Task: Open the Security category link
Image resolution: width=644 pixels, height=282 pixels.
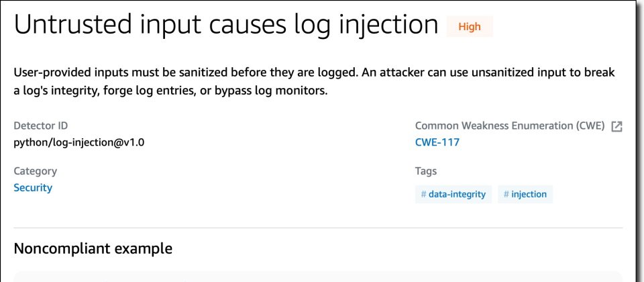Action: [33, 188]
